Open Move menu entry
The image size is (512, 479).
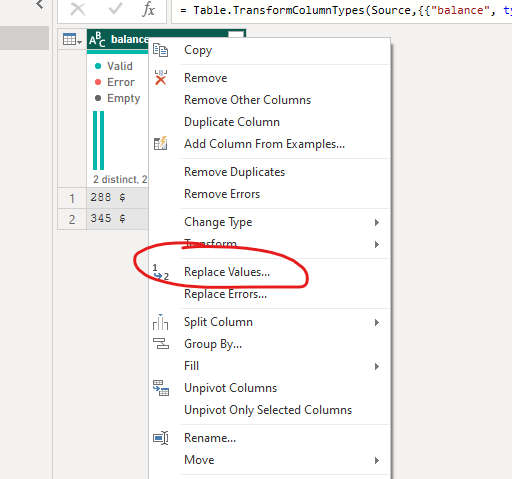coord(269,460)
